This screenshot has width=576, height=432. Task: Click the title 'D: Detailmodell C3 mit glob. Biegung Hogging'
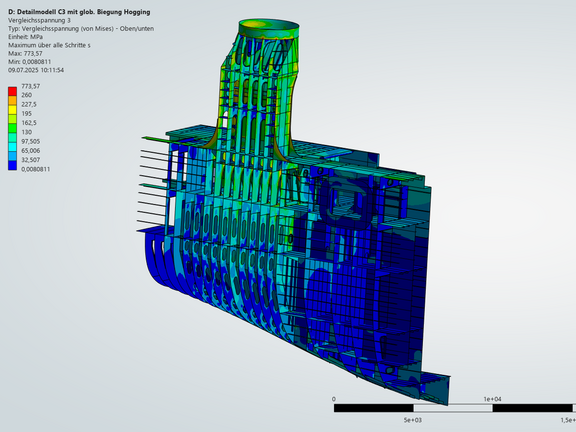point(79,12)
